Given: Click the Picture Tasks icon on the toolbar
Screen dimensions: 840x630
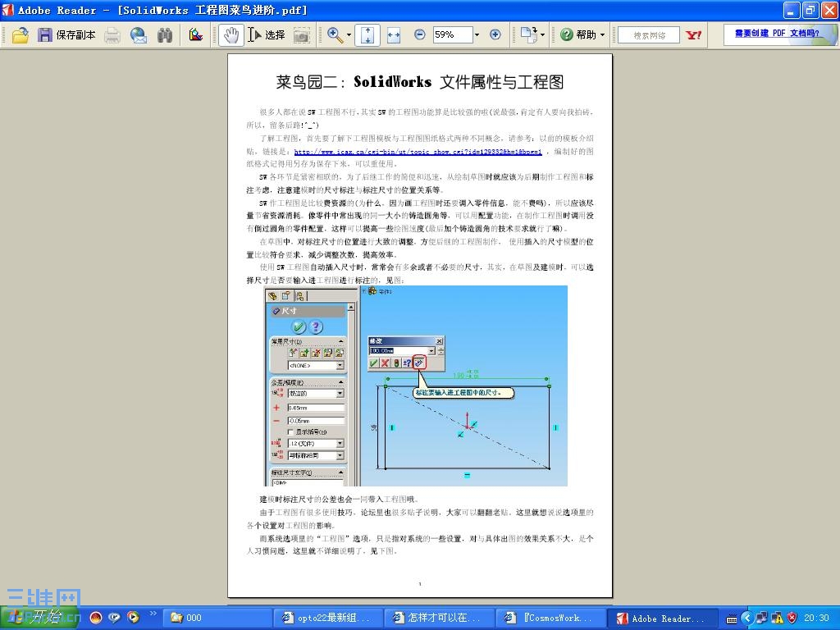Looking at the screenshot, I should pyautogui.click(x=194, y=35).
